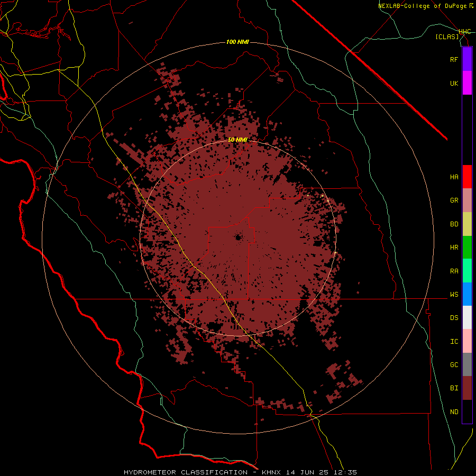Screen dimensions: 476x476
Task: Click the ND black legend swatch
Action: (x=467, y=411)
